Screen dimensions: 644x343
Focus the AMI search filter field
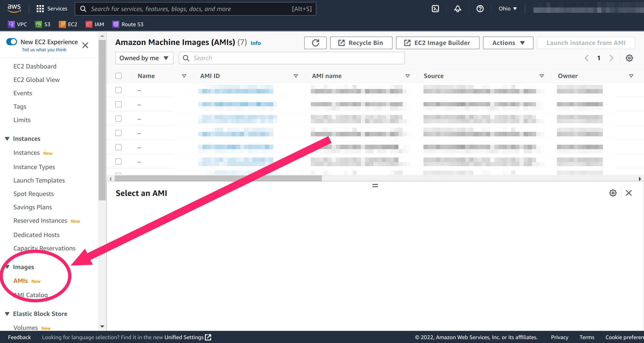292,58
